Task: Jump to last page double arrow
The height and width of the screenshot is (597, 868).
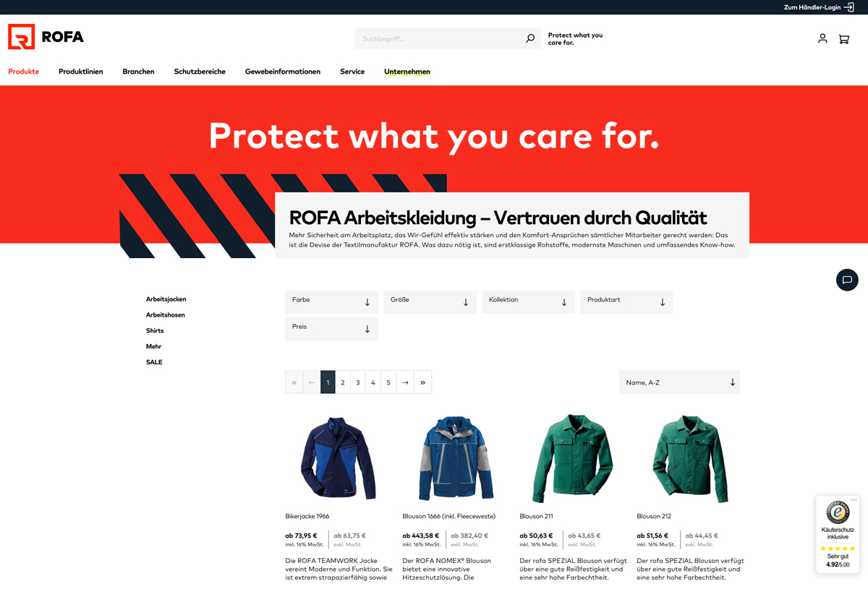Action: 422,382
